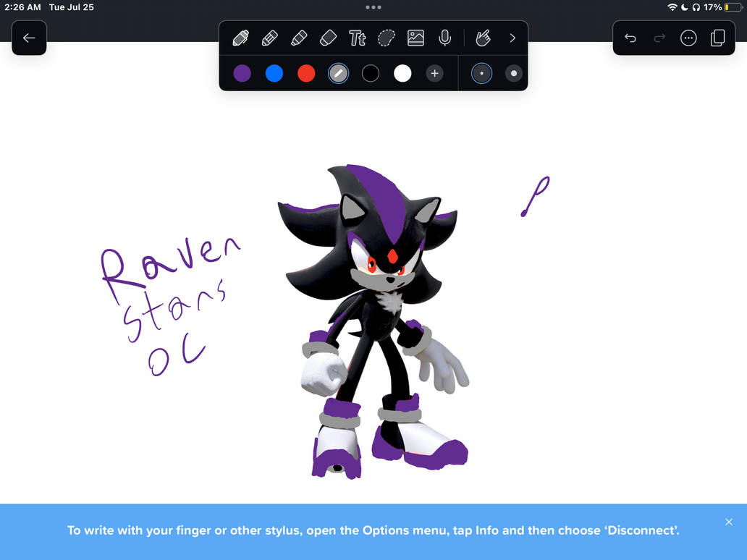The height and width of the screenshot is (560, 747).
Task: Select the Text (Tt) tool
Action: pyautogui.click(x=357, y=38)
